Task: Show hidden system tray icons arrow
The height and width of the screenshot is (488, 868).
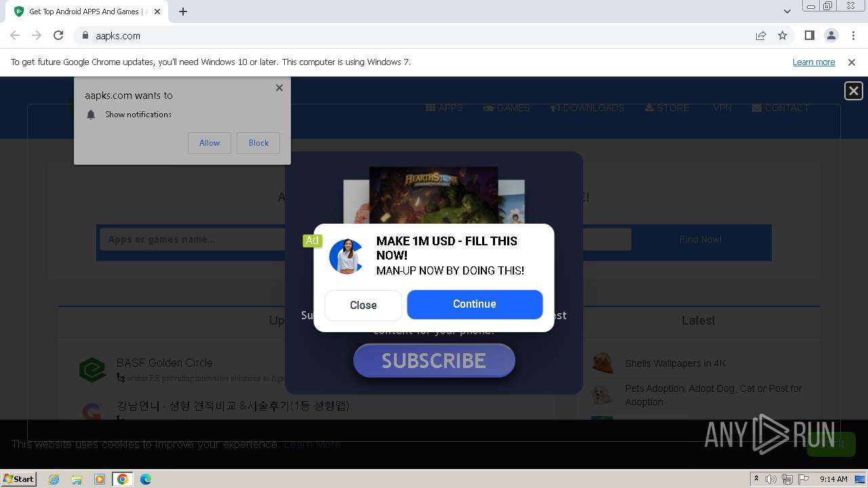Action: coord(756,479)
